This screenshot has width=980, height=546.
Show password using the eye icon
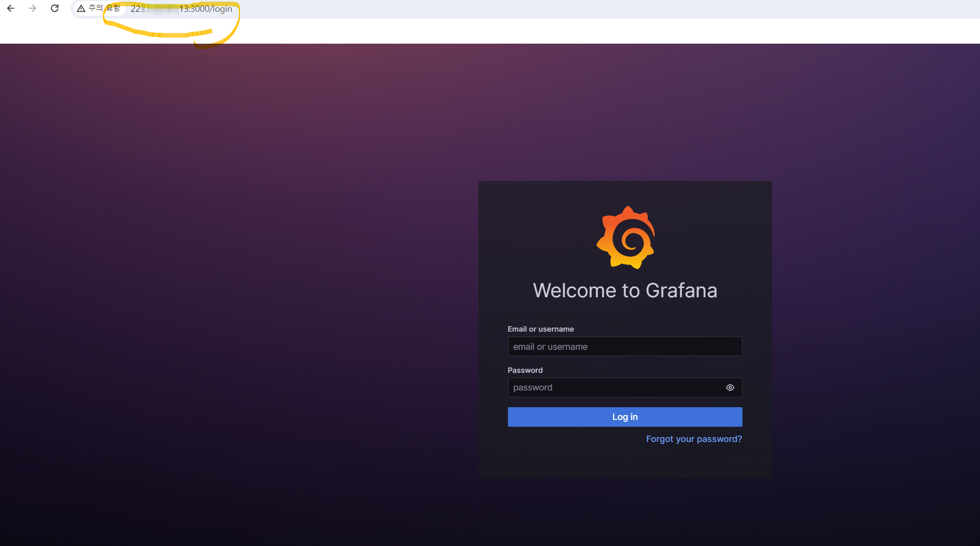[x=730, y=388]
